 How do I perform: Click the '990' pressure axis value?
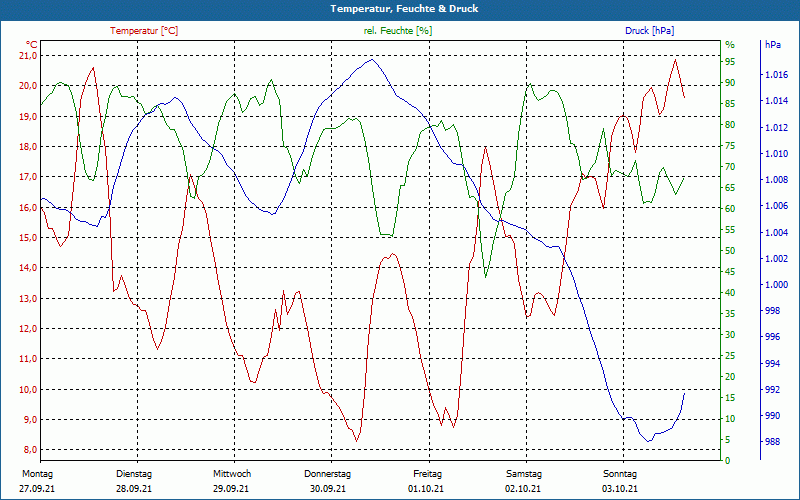coord(773,416)
